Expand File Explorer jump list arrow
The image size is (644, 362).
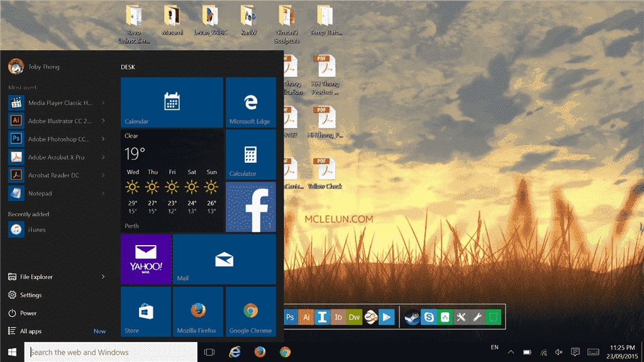coord(103,277)
